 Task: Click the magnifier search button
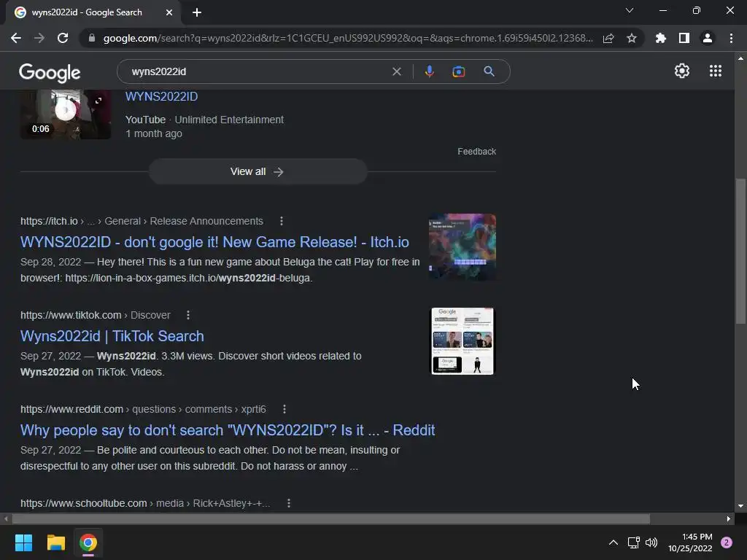pyautogui.click(x=489, y=71)
